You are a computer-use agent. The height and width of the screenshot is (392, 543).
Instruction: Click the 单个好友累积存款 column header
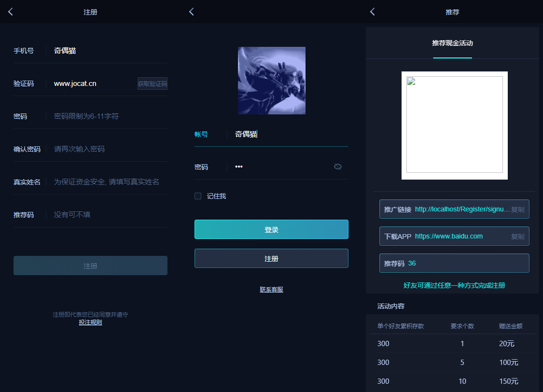coord(400,326)
